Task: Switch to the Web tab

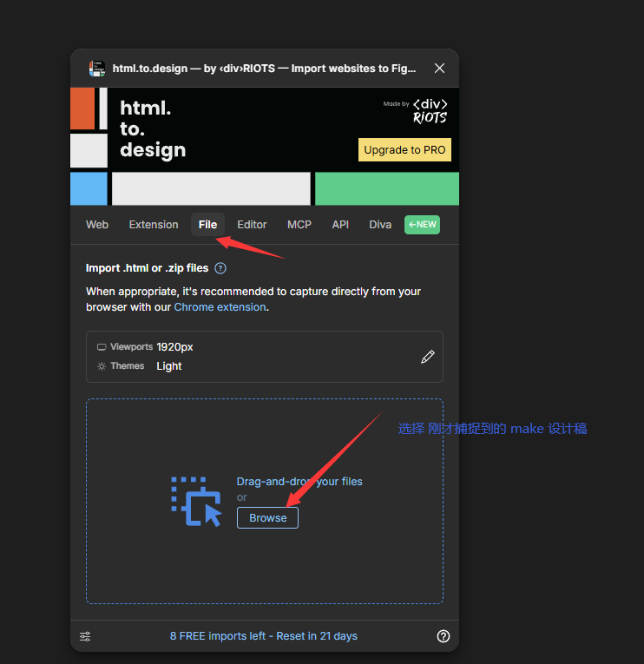Action: [x=97, y=225]
